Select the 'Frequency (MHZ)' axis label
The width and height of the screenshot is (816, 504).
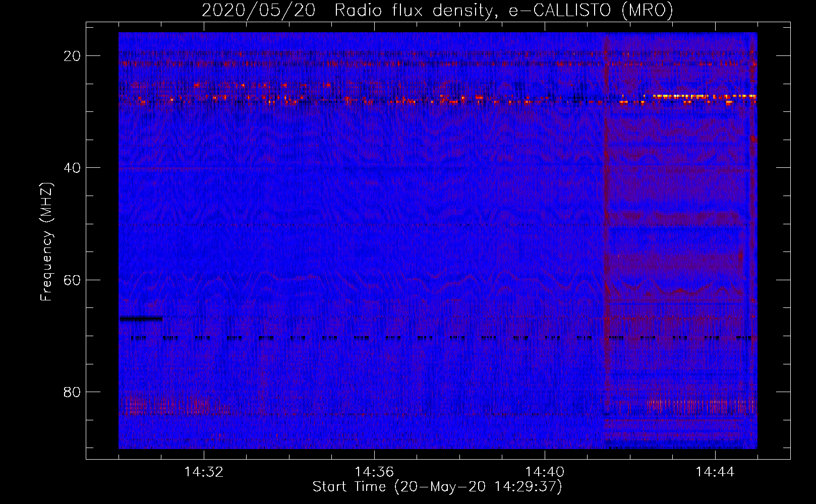click(46, 242)
